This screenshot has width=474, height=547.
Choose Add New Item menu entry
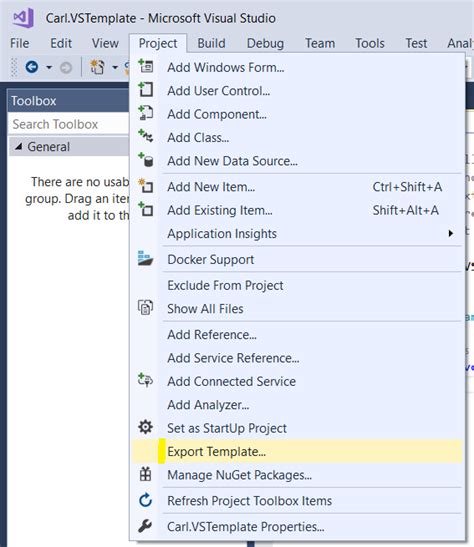pyautogui.click(x=297, y=187)
